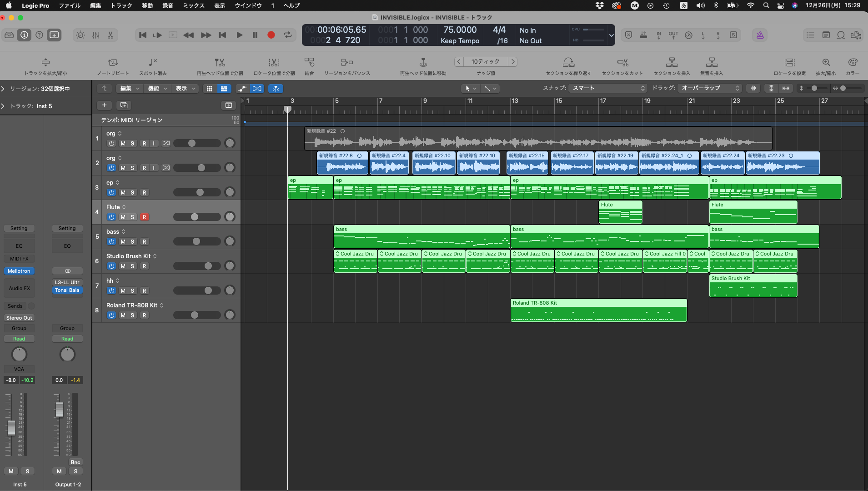Viewport: 868px width, 491px height.
Task: Solo the bass track
Action: pyautogui.click(x=132, y=242)
